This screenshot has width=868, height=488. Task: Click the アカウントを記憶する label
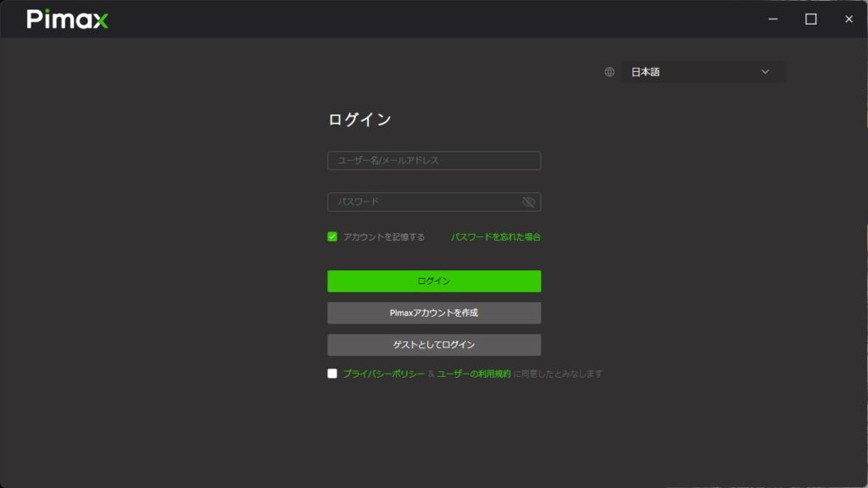(384, 237)
